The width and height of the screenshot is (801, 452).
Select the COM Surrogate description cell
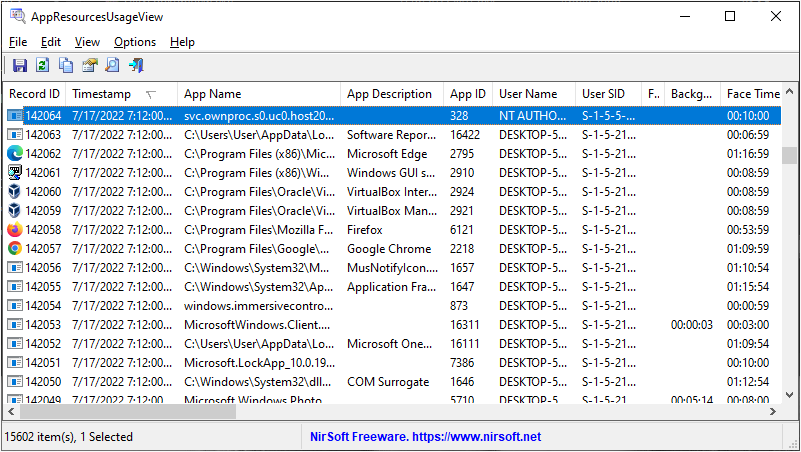tap(388, 382)
